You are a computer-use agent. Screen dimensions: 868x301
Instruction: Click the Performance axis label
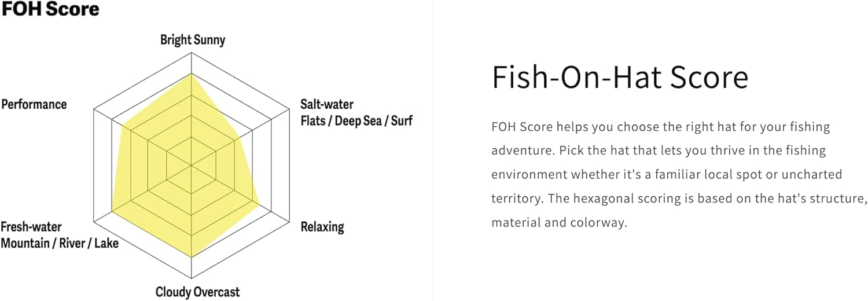[x=34, y=105]
